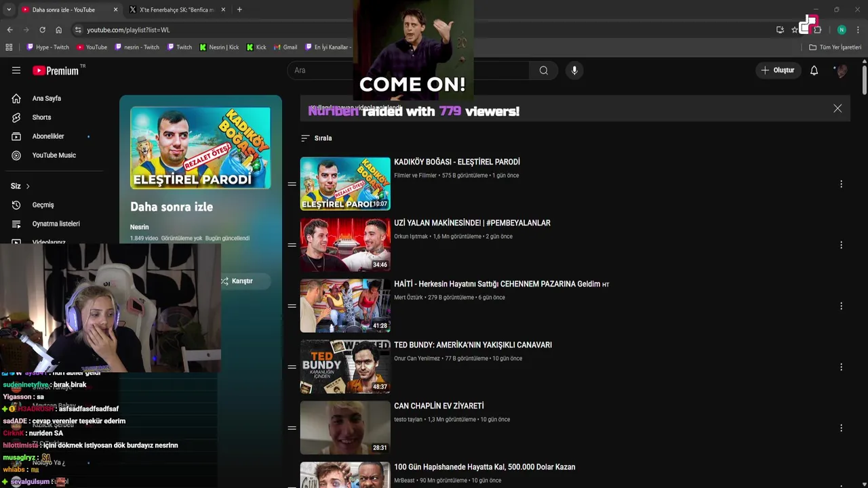Open the YouTube hamburger guide menu
Viewport: 868px width, 488px height.
pyautogui.click(x=16, y=70)
